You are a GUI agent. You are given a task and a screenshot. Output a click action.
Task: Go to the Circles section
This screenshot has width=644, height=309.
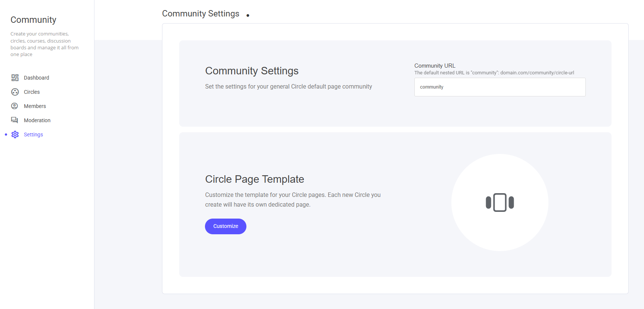pos(32,92)
